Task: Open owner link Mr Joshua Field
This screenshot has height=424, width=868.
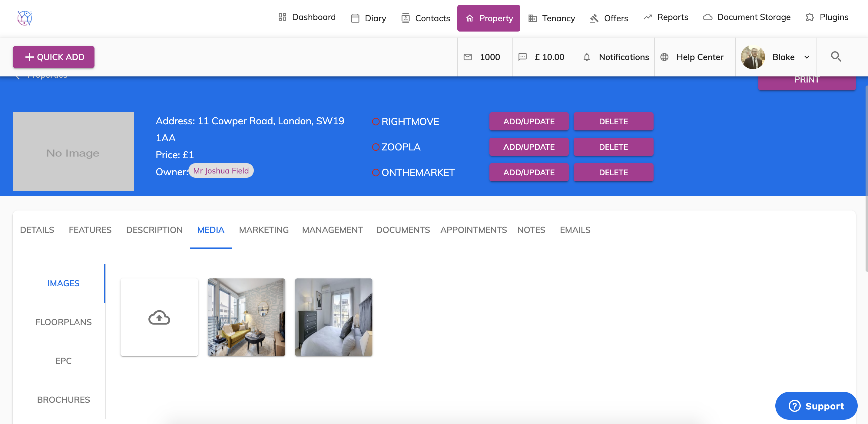Action: 221,171
